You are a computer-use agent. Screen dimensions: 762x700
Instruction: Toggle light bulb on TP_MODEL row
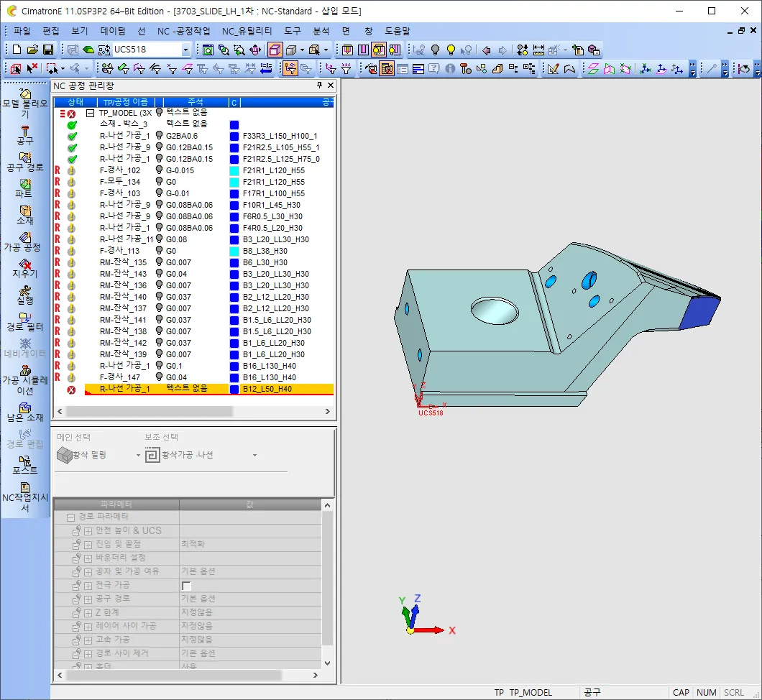coord(159,112)
